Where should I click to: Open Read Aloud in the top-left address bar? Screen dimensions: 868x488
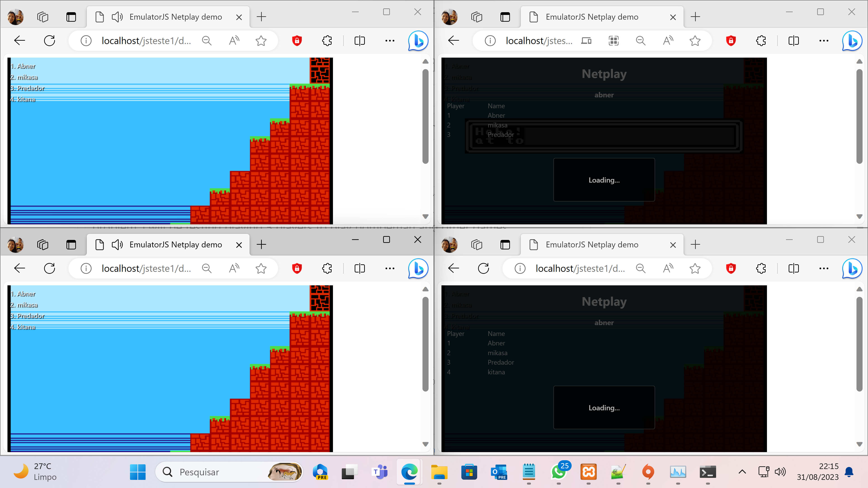[x=234, y=40]
